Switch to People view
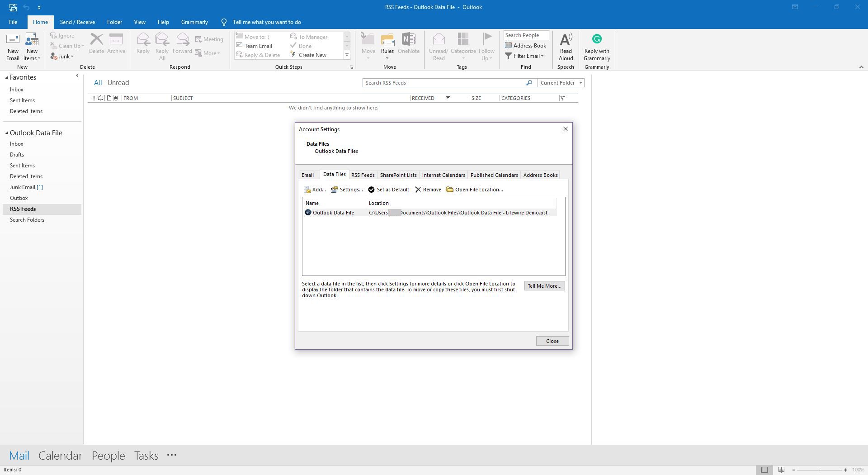Screen dimensions: 868x475 click(x=108, y=456)
